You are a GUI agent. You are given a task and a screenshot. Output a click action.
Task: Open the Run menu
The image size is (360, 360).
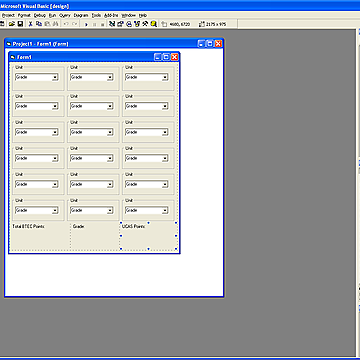pos(52,15)
